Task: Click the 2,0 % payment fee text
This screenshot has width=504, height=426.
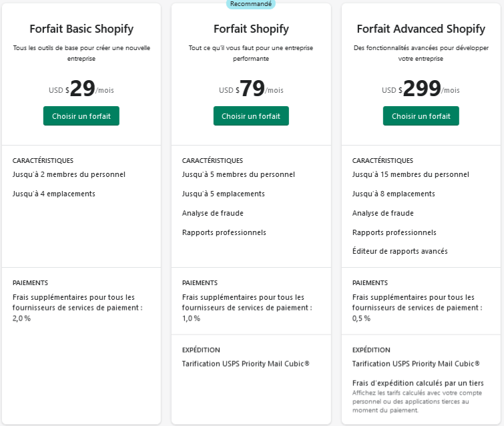Action: coord(22,318)
